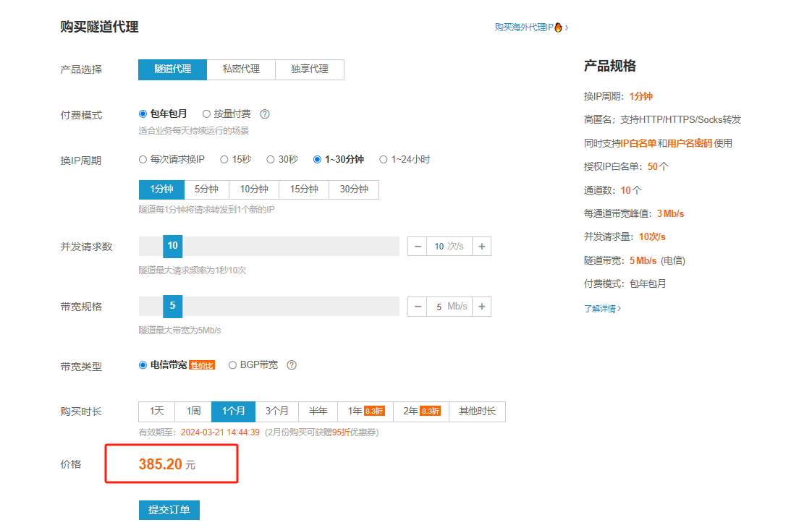Click the fire icon beside 购买海外代理IP
The width and height of the screenshot is (812, 525).
click(558, 27)
